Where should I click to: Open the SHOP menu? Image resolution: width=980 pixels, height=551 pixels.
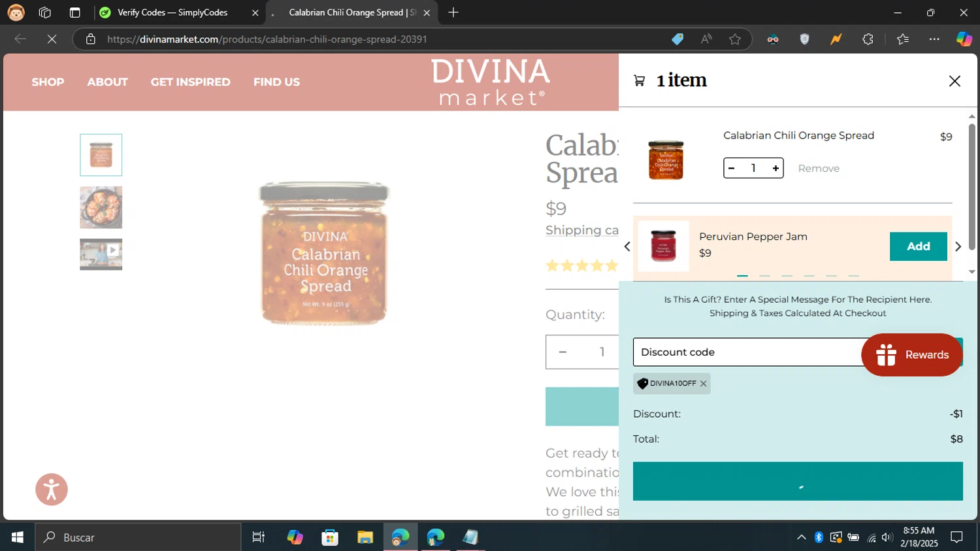pos(48,82)
